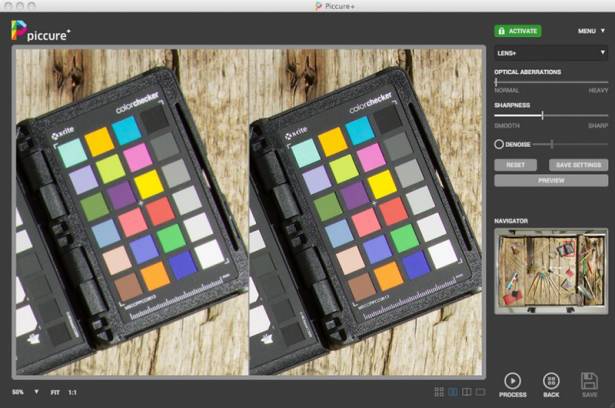615x408 pixels.
Task: Click the NORMAL label under Optical Aberrations
Action: [x=506, y=90]
